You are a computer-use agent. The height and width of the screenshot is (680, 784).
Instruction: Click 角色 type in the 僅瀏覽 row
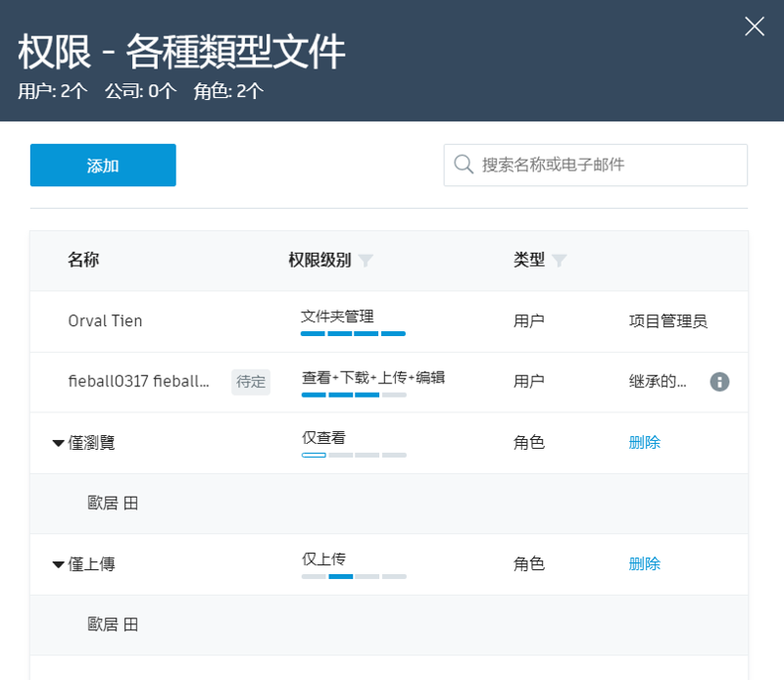[529, 443]
